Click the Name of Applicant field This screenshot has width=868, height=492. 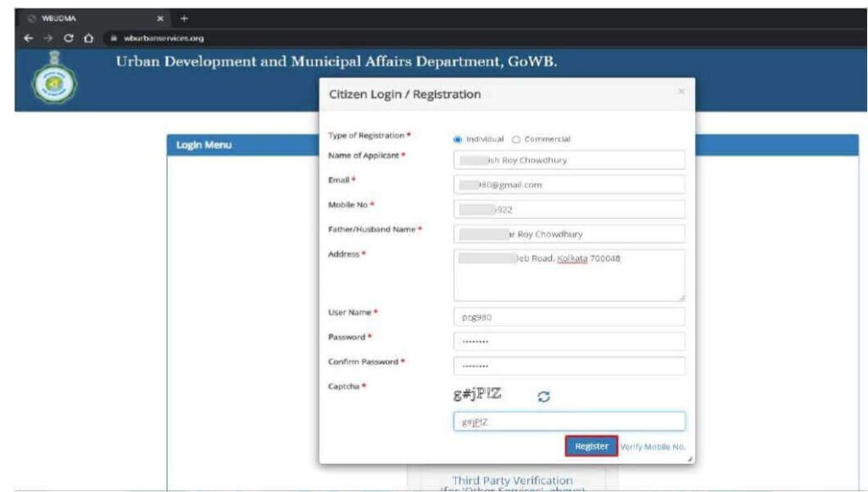pyautogui.click(x=569, y=160)
